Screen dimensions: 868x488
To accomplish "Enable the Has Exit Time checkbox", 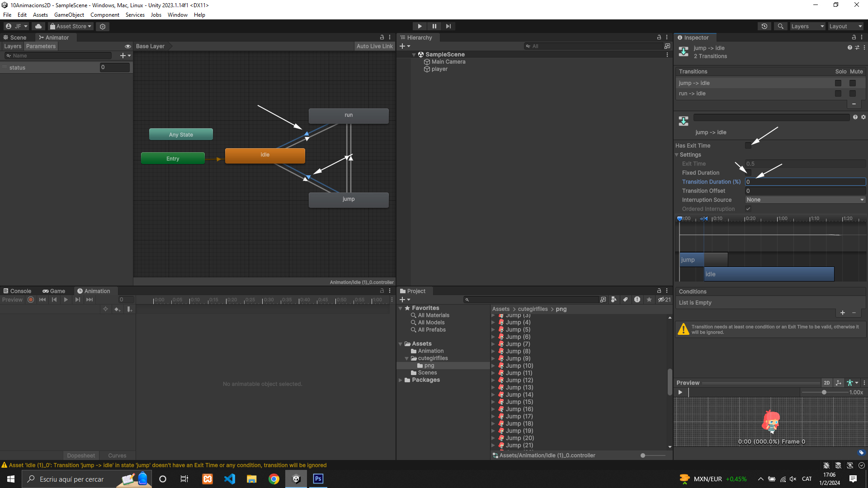I will [x=748, y=145].
